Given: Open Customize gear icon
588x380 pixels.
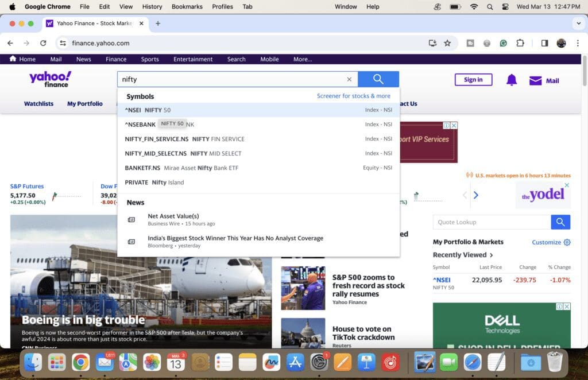Looking at the screenshot, I should coord(567,242).
